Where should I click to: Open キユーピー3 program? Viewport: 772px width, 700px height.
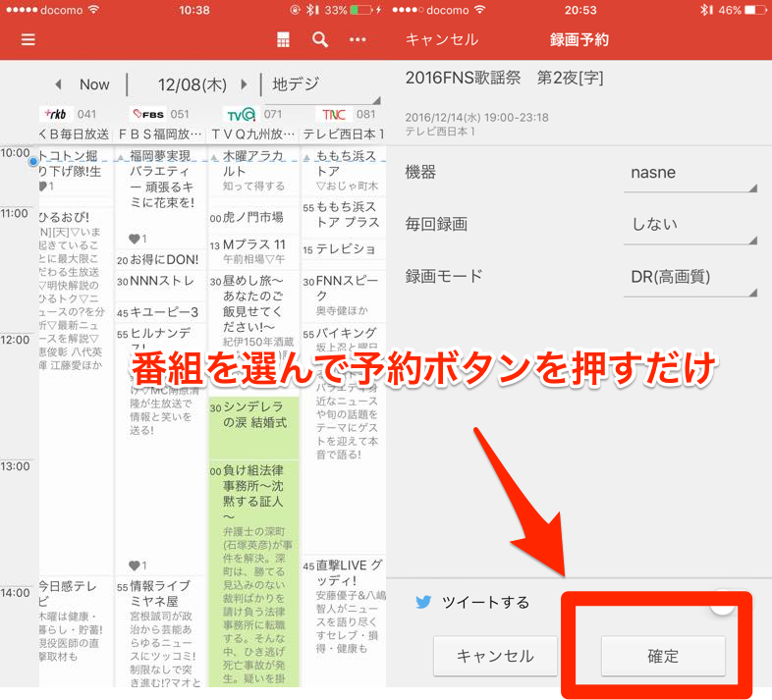point(160,312)
